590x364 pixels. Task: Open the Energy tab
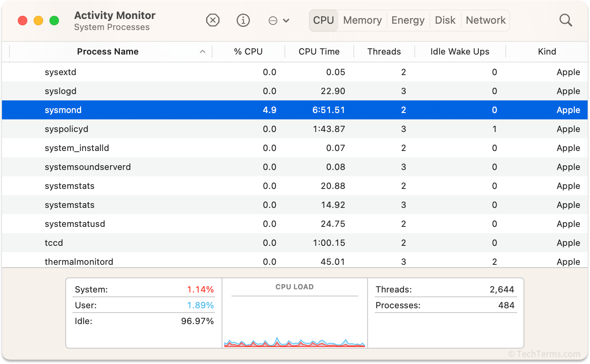pos(408,20)
